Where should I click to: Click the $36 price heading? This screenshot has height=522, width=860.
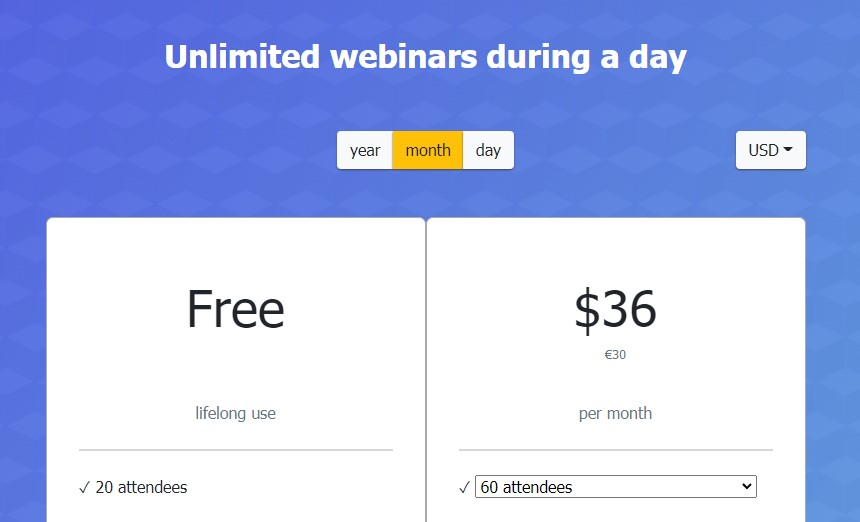point(615,310)
